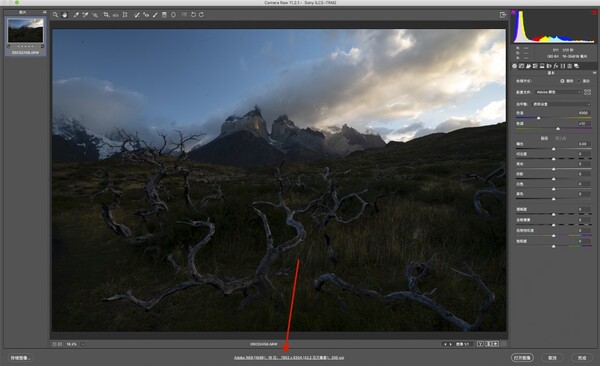Select the Hand tool
600x366 pixels.
[x=65, y=15]
